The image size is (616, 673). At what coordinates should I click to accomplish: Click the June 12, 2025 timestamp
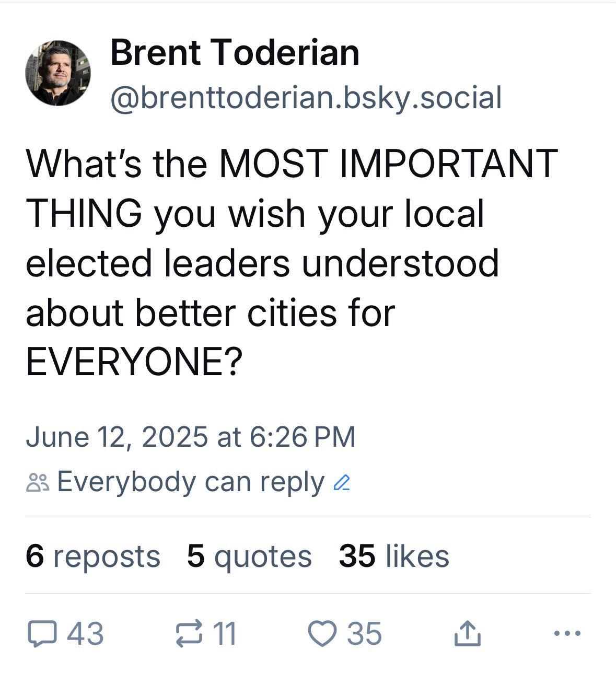tap(191, 437)
